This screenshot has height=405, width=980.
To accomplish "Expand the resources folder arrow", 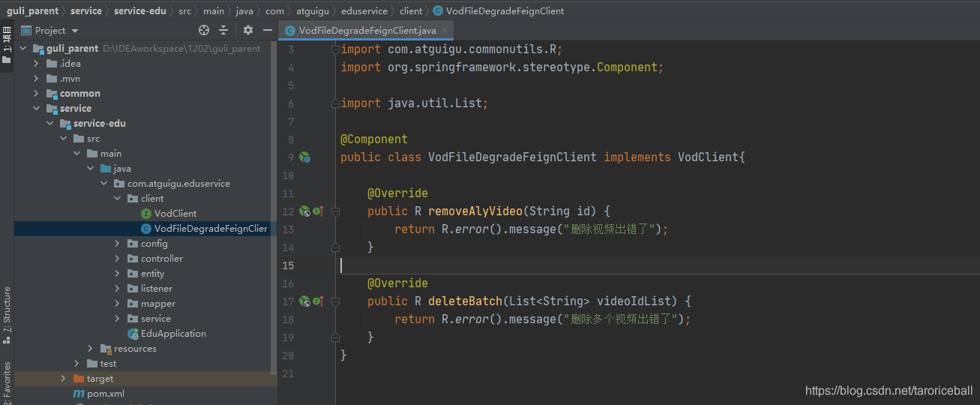I will [x=90, y=349].
